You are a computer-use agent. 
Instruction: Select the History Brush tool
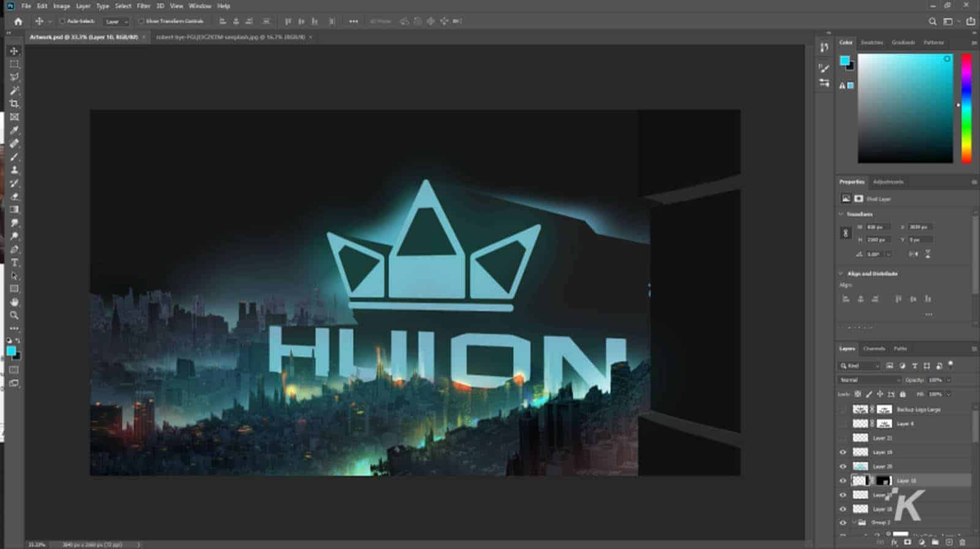pos(14,183)
